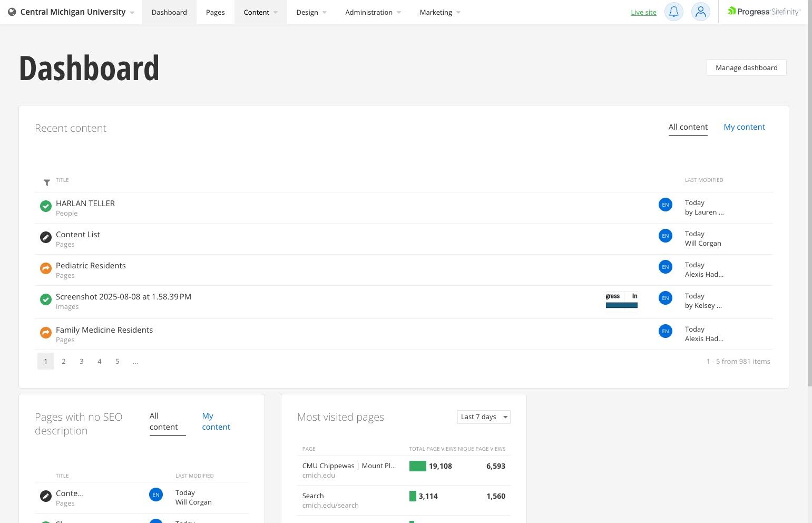Click the TOTAL PAGE VIEWS column header
Screen dimensions: 812x523
433,449
